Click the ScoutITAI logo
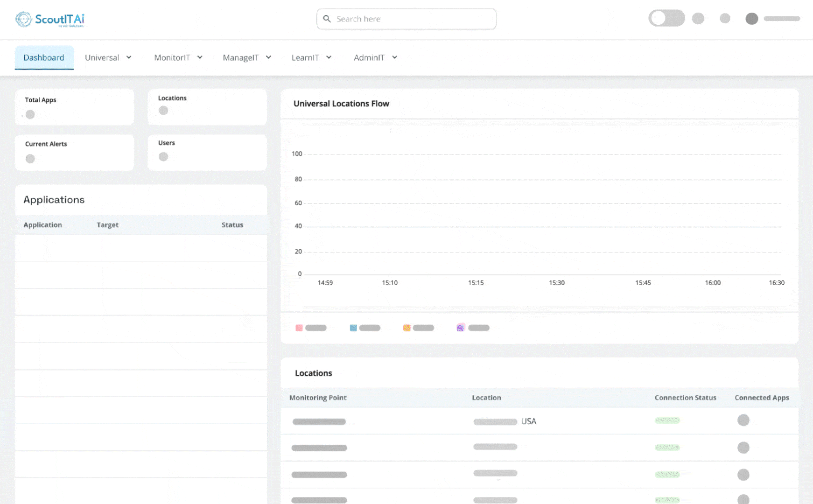Screen dimensions: 813x504 [x=49, y=19]
